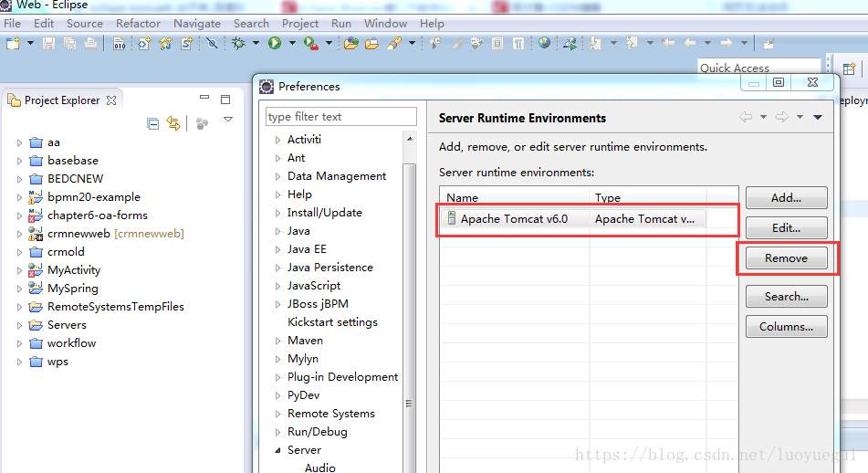Toggle Show Whitespace Characters pilcrow icon
Screen dimensions: 868x473
coord(518,43)
